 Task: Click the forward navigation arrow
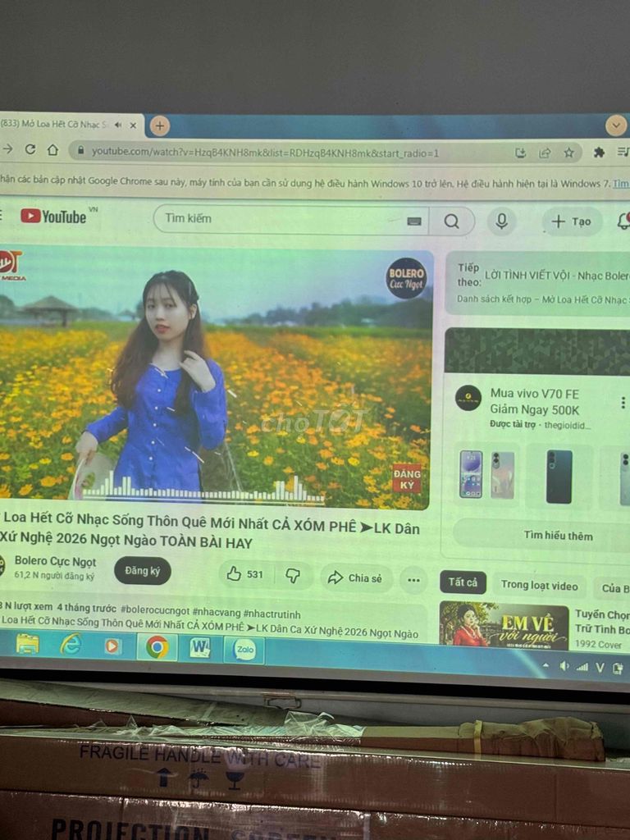(x=7, y=149)
